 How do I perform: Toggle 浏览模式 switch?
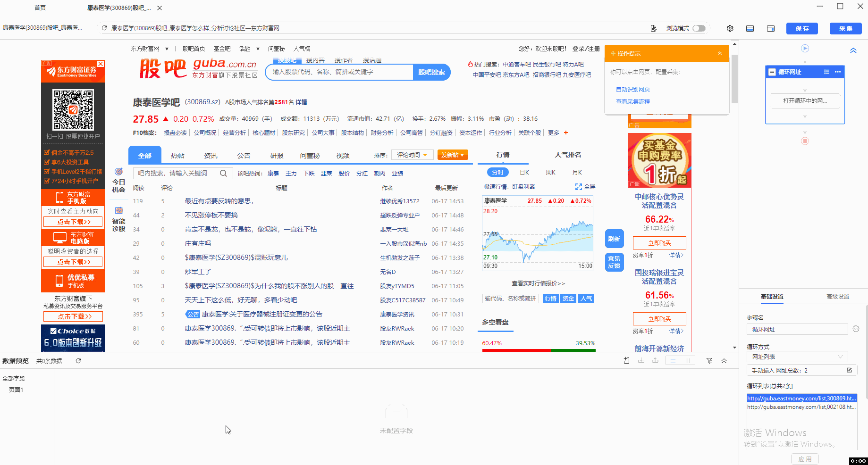[699, 28]
